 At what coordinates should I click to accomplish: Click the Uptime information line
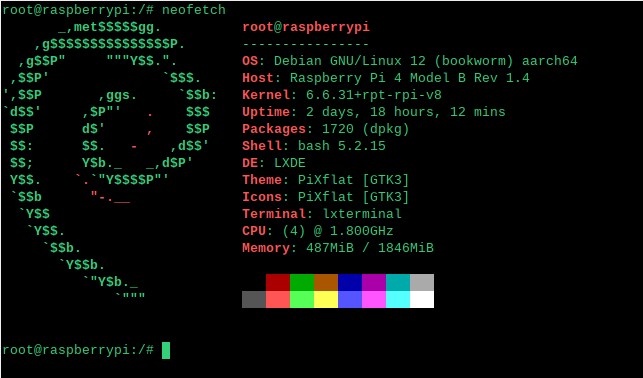[x=374, y=112]
